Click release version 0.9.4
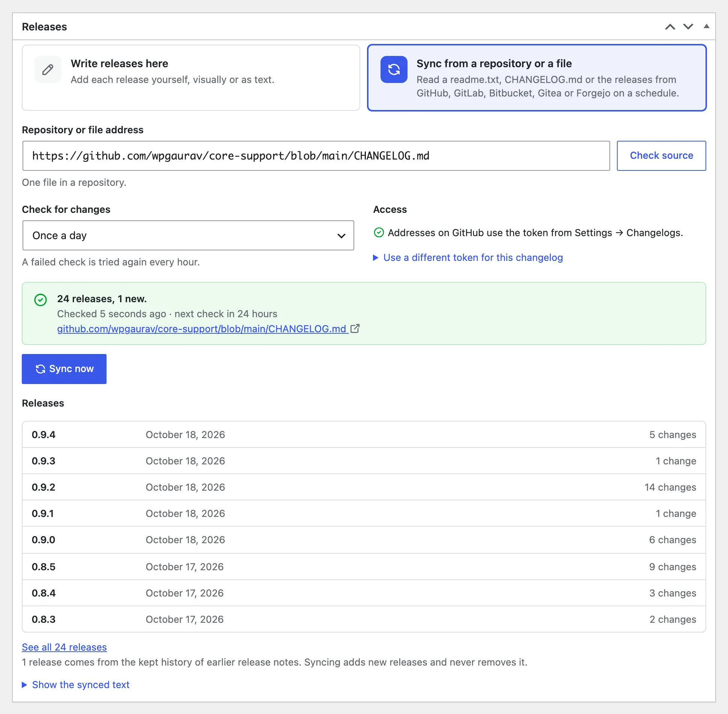This screenshot has width=728, height=714. (44, 435)
